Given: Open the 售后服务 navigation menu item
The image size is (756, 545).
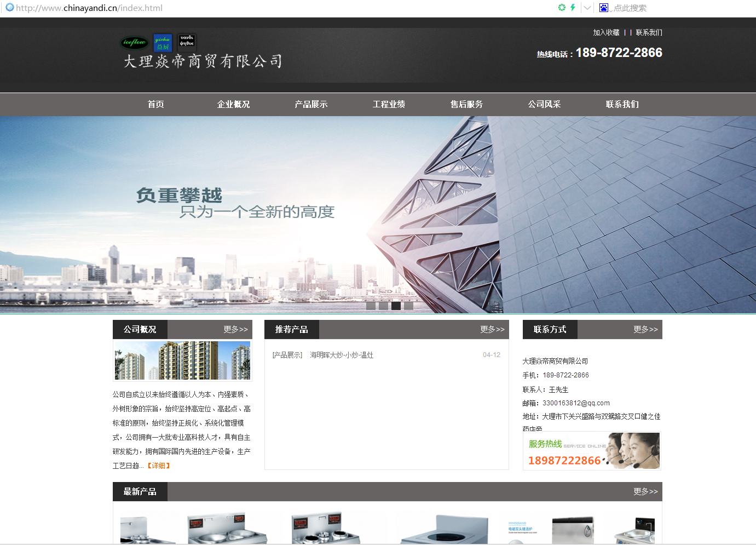Looking at the screenshot, I should click(x=466, y=104).
